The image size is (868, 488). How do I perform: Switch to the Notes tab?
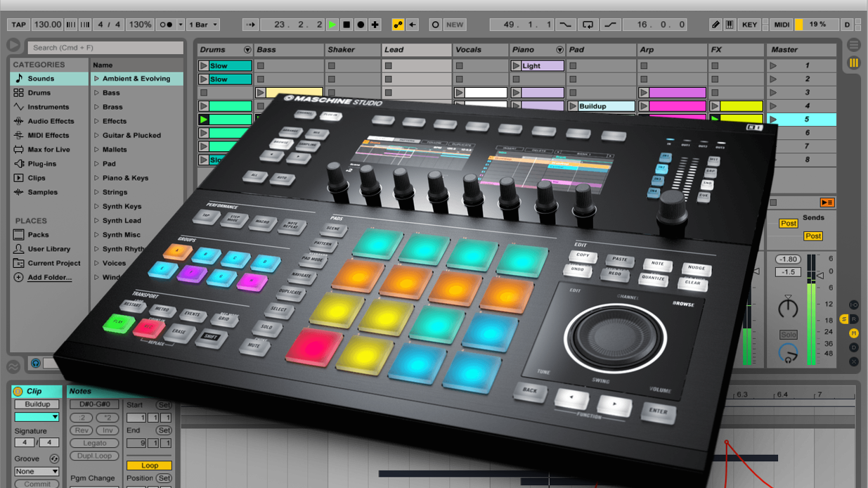[x=80, y=391]
